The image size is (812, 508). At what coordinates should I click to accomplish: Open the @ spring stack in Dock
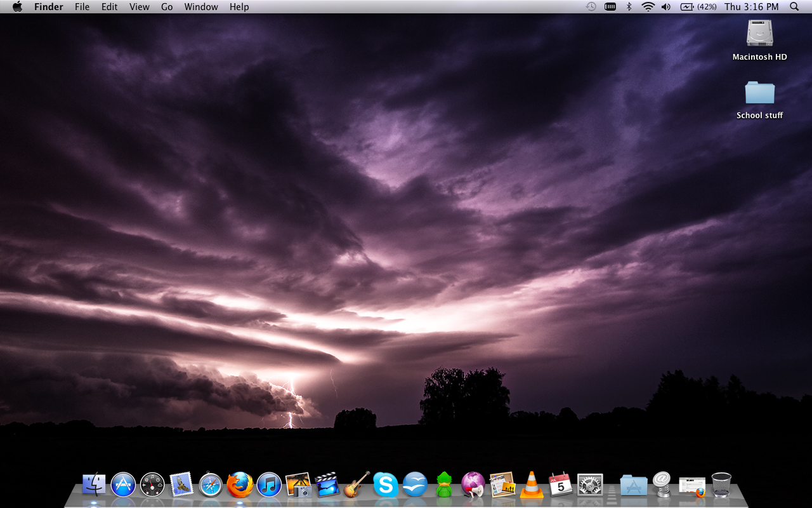pos(662,484)
